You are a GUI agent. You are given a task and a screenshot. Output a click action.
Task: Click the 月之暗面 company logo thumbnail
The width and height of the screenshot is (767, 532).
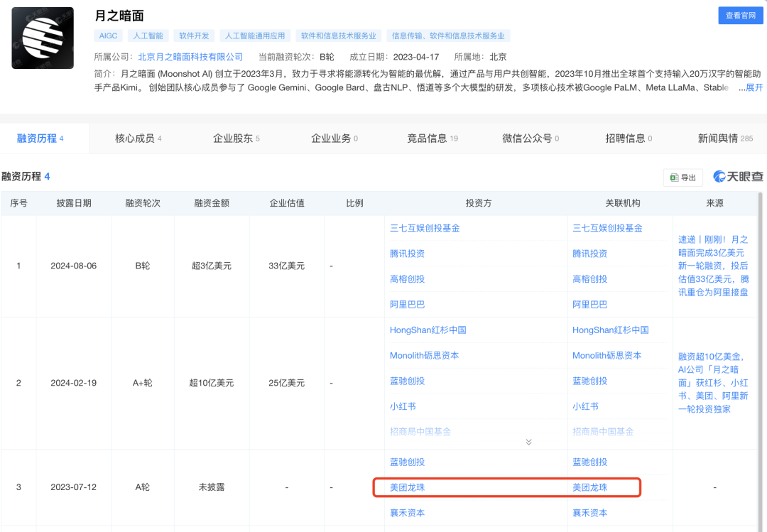coord(43,38)
